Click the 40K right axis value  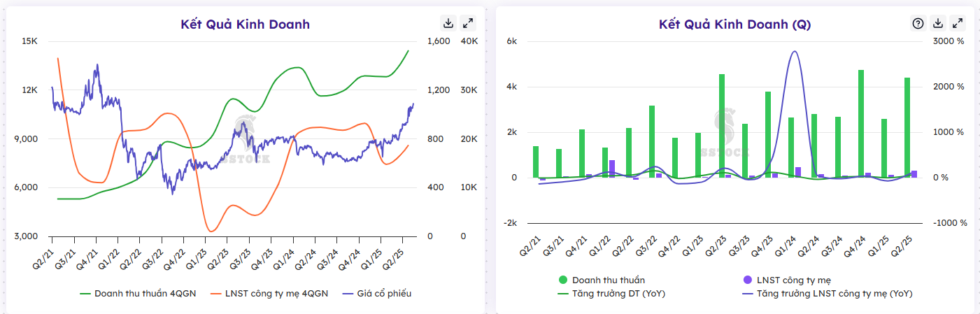pyautogui.click(x=469, y=41)
